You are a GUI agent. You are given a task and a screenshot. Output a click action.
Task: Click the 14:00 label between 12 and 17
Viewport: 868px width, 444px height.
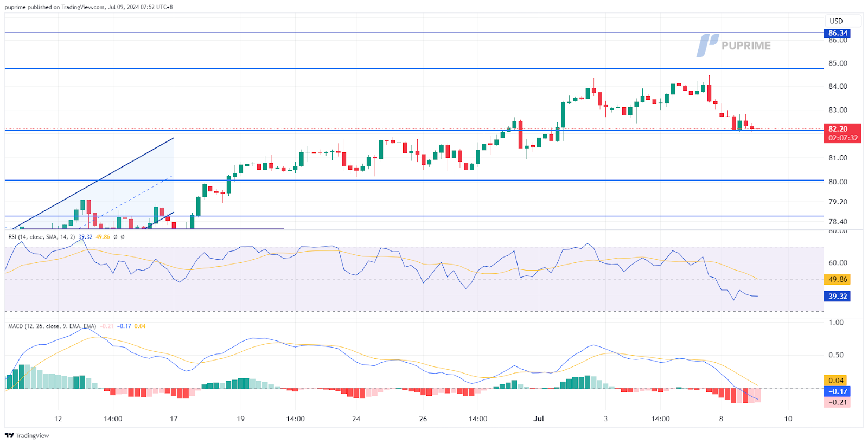[x=113, y=419]
